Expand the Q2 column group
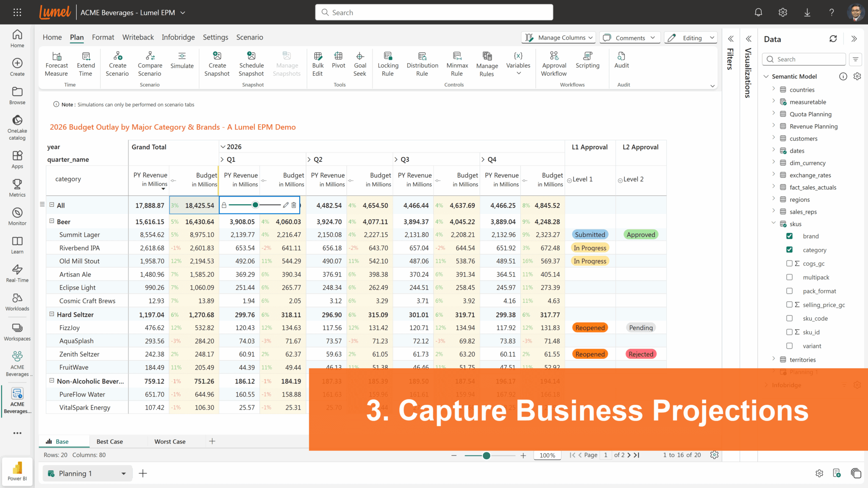The image size is (868, 488). [310, 159]
